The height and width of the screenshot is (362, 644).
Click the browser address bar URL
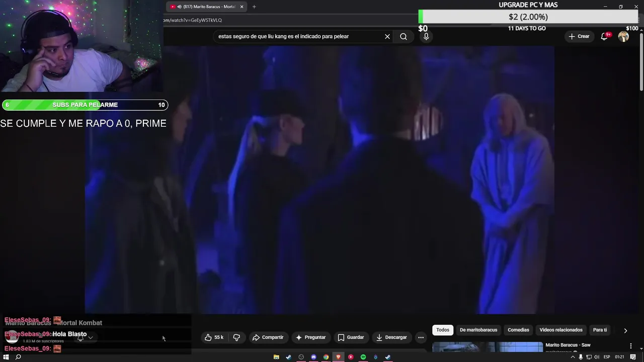coord(193,20)
